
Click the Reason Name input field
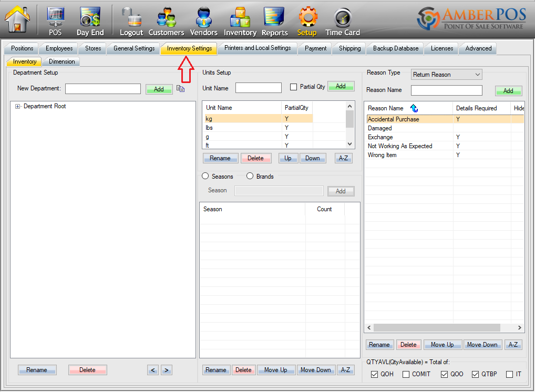point(447,90)
